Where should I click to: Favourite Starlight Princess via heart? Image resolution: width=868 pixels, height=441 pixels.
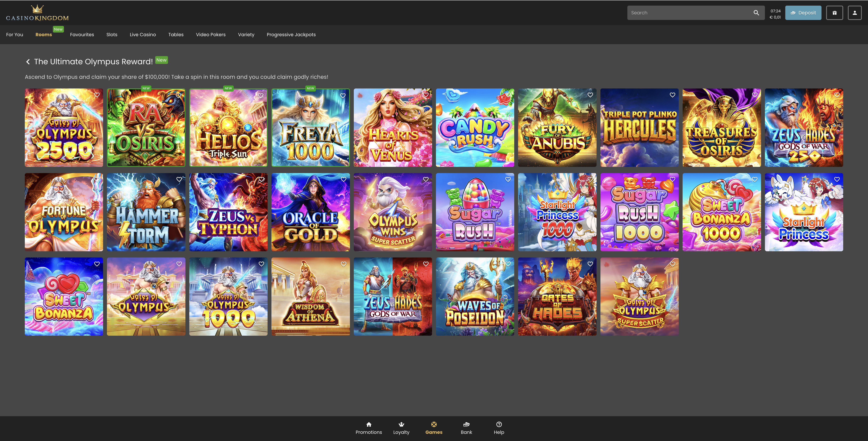click(x=837, y=179)
